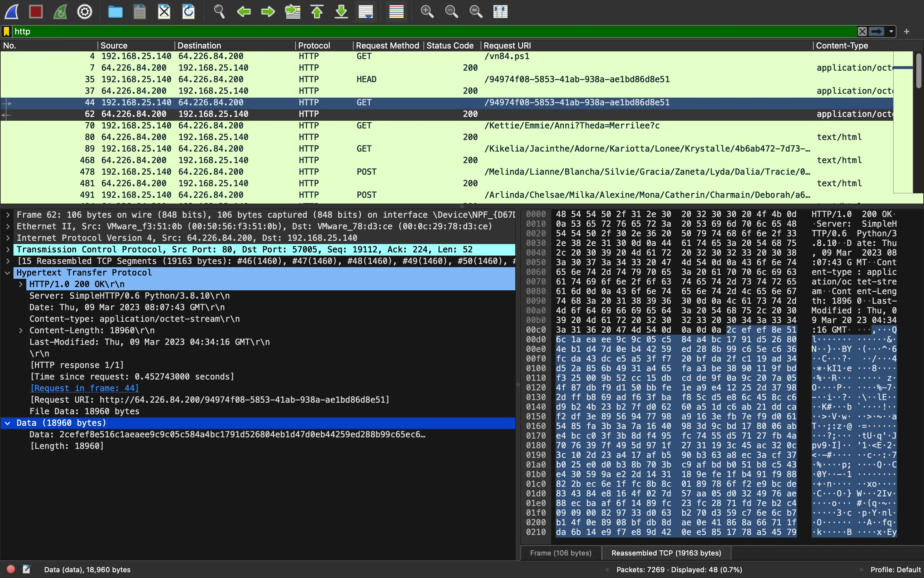
Task: Expand the Frame 62 details
Action: point(8,215)
